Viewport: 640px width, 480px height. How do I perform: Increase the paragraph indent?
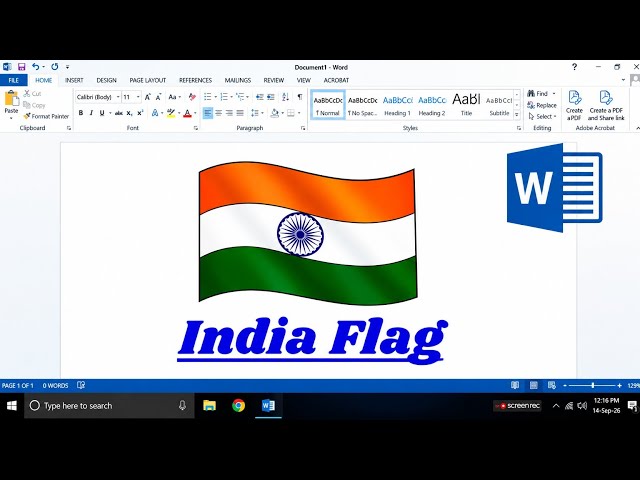(x=271, y=97)
